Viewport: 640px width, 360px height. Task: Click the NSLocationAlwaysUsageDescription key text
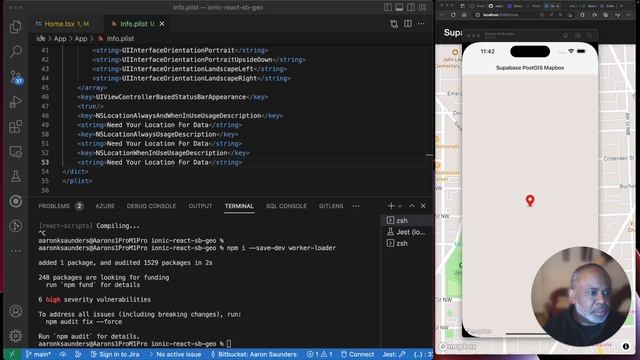156,134
